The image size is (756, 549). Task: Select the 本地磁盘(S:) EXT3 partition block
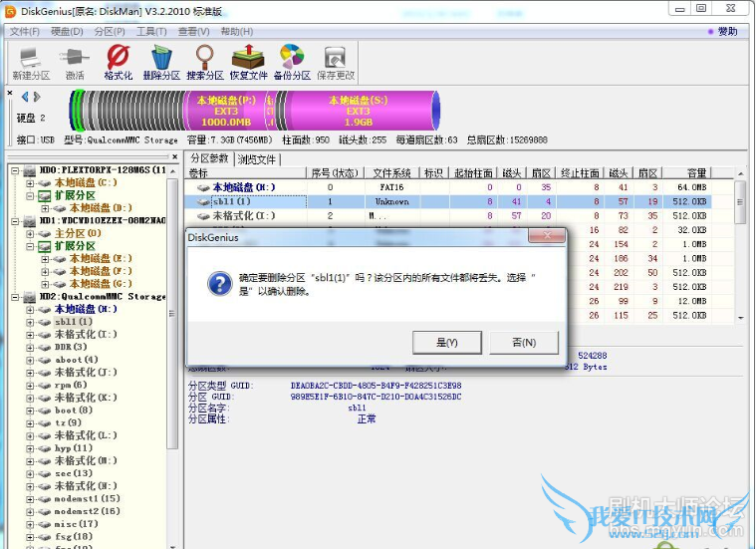[359, 111]
